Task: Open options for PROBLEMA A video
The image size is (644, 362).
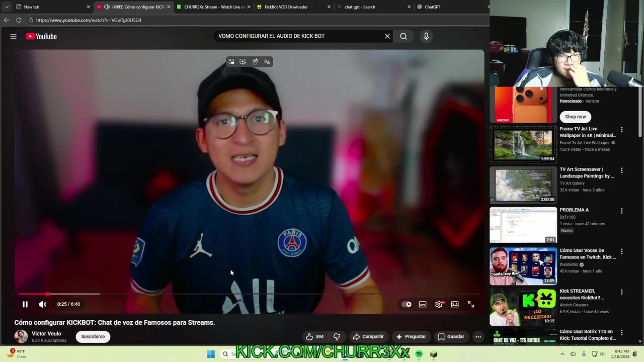Action: click(x=621, y=211)
